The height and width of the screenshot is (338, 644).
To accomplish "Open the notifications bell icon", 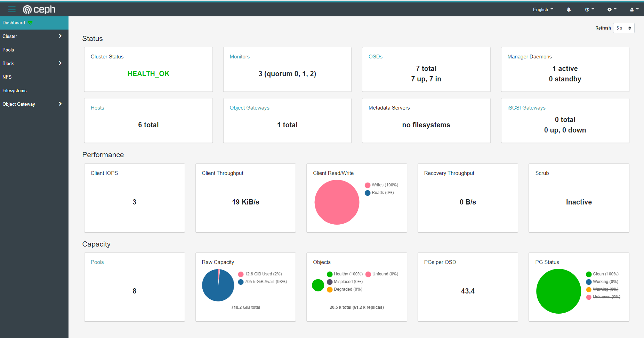I will 569,9.
